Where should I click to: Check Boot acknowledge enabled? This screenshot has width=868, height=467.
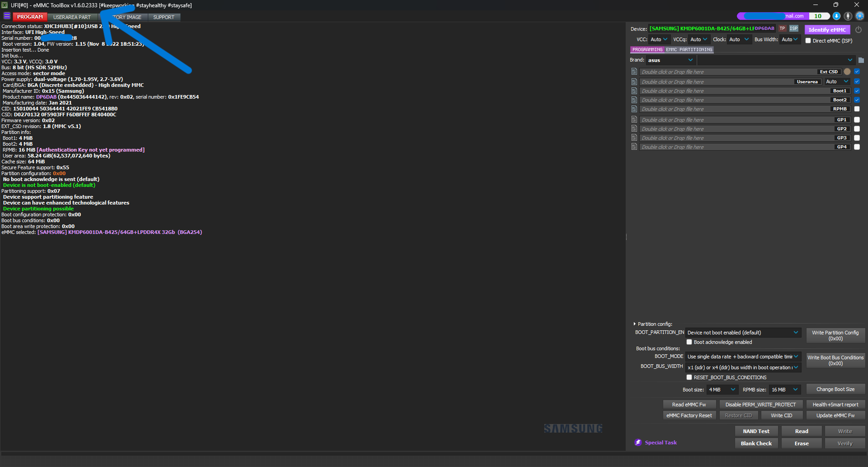pyautogui.click(x=689, y=342)
